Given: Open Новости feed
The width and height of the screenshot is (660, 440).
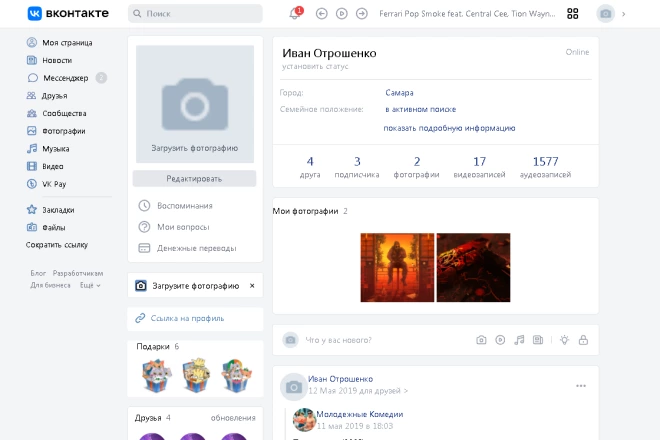Looking at the screenshot, I should [49, 60].
